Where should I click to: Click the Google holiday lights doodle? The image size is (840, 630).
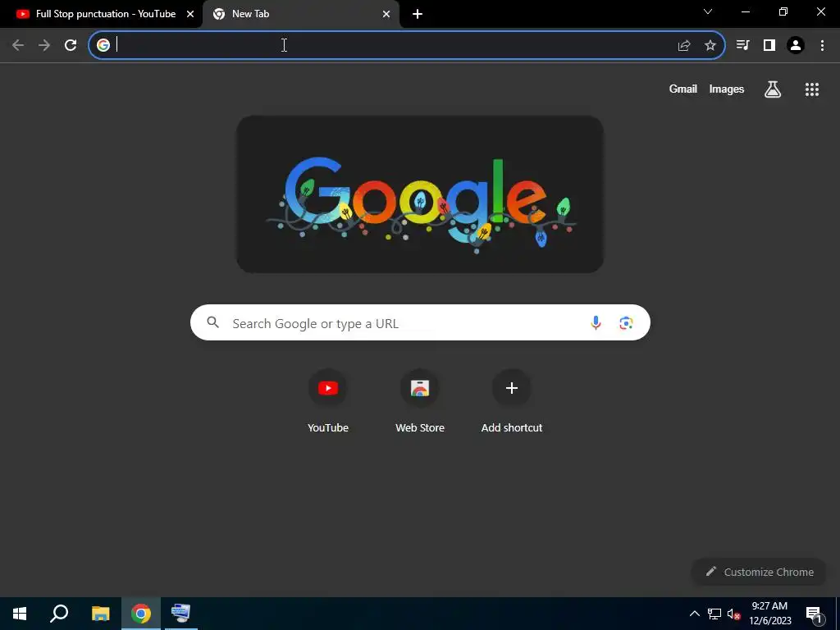point(420,194)
